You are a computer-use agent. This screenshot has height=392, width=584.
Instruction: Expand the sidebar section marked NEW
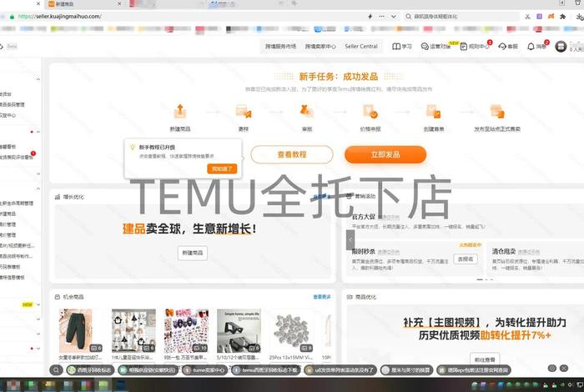point(38,304)
